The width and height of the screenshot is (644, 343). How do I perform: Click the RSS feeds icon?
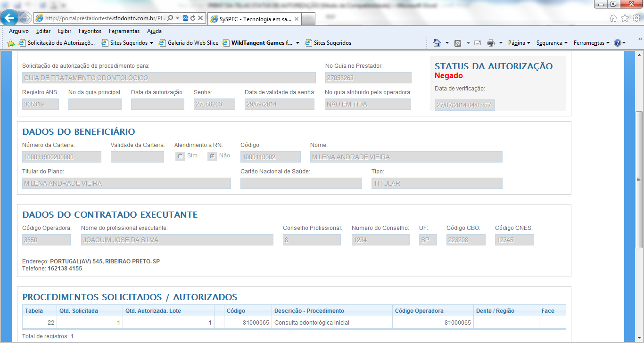point(458,43)
